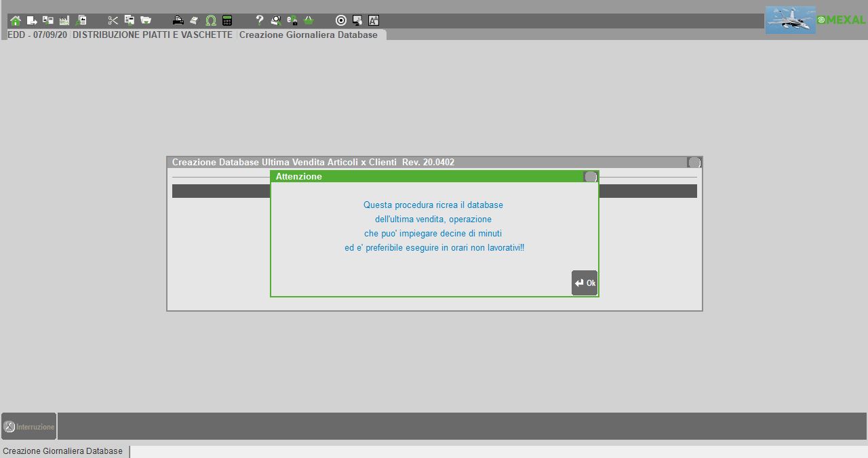Screen dimensions: 868x458
Task: Click the airplane Mexal logo image
Action: click(x=791, y=20)
